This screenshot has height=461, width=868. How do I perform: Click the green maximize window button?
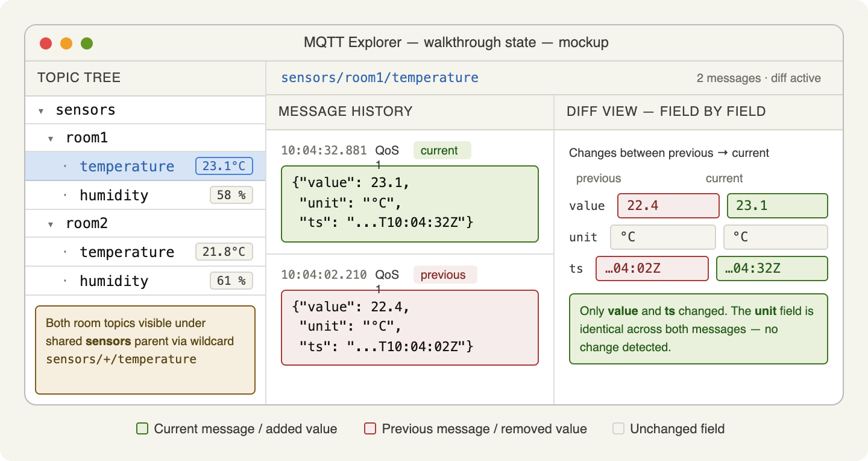(x=87, y=43)
